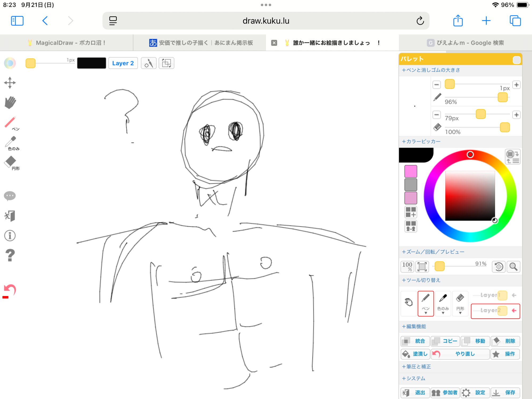Open the 円形 eraser dropdown arrow
Screen dimensions: 532x399
460,313
